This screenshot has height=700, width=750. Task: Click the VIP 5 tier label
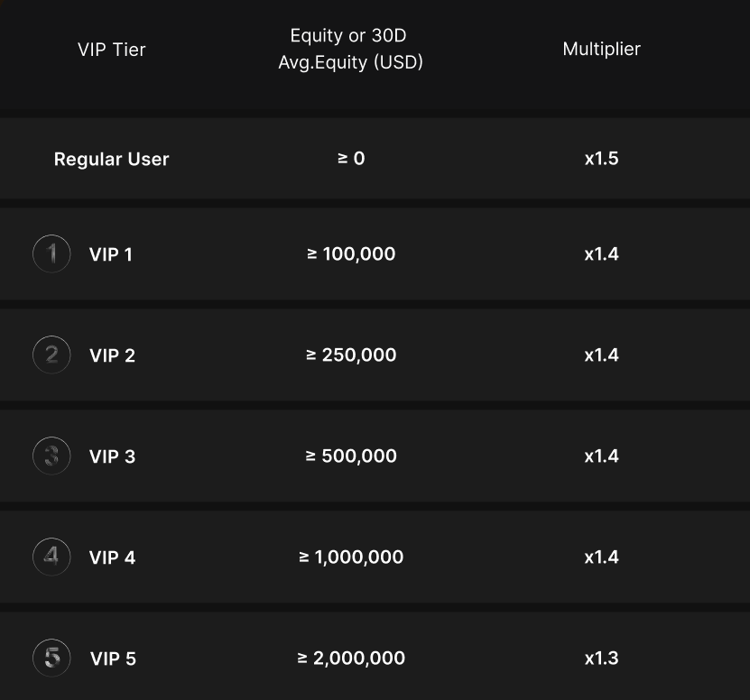(x=113, y=659)
